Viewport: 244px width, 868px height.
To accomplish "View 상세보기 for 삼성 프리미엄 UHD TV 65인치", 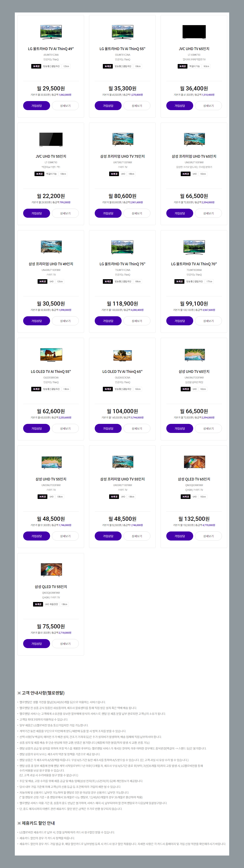I will pos(208,213).
